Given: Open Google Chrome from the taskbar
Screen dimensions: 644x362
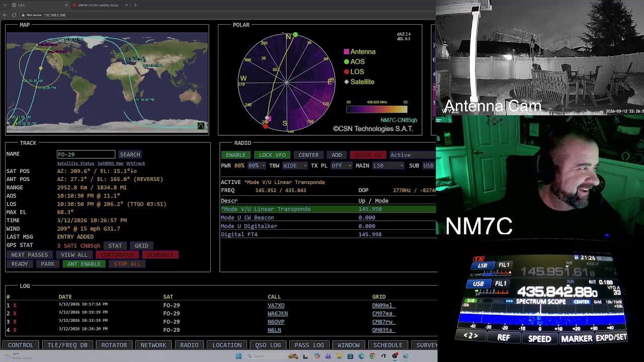Looking at the screenshot, I should click(372, 356).
